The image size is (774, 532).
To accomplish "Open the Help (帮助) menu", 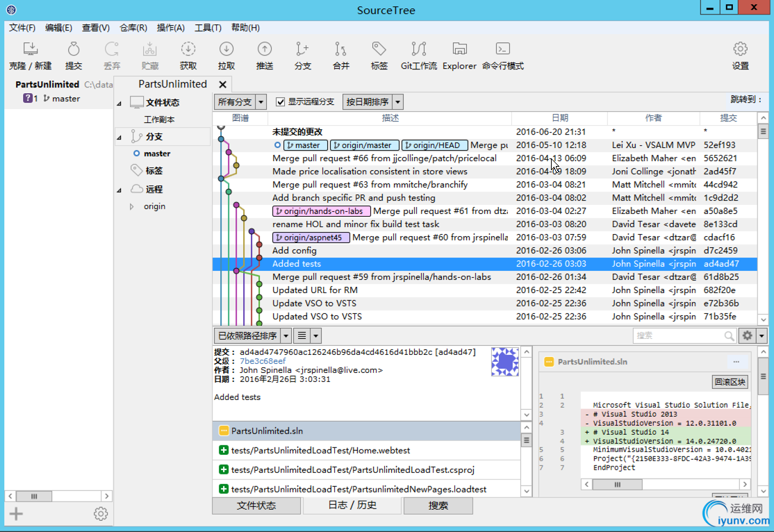I will (245, 28).
